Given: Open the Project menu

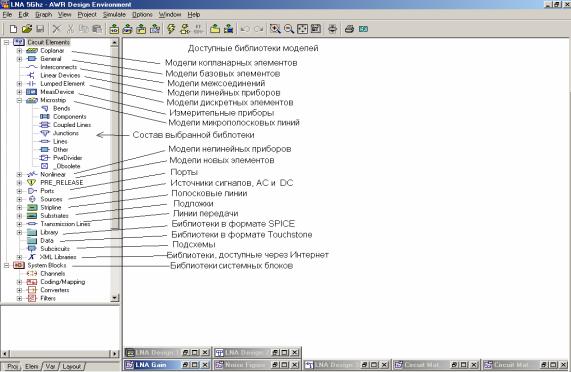Looking at the screenshot, I should click(x=87, y=15).
